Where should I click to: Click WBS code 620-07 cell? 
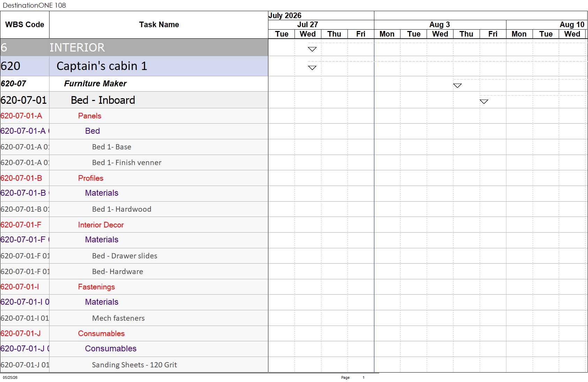click(25, 84)
